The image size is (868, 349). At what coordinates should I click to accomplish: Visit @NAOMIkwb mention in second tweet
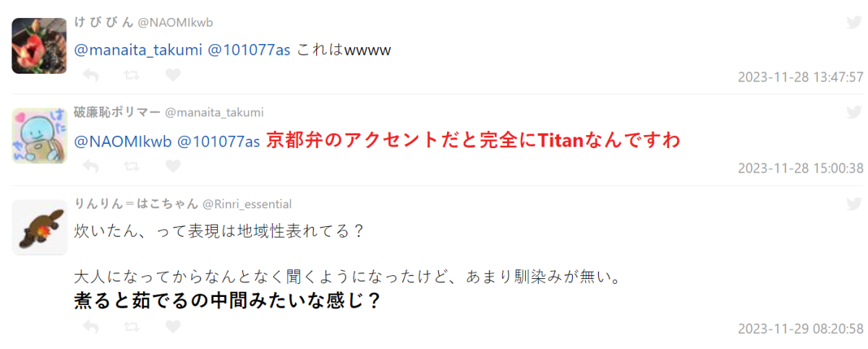click(123, 141)
